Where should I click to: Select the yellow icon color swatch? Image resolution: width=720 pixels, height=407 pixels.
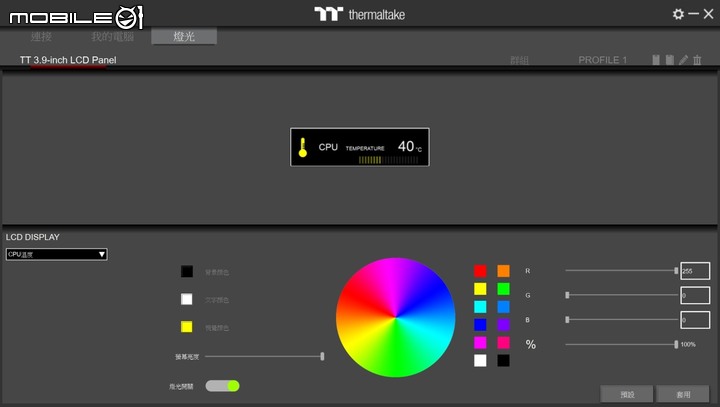(x=186, y=327)
